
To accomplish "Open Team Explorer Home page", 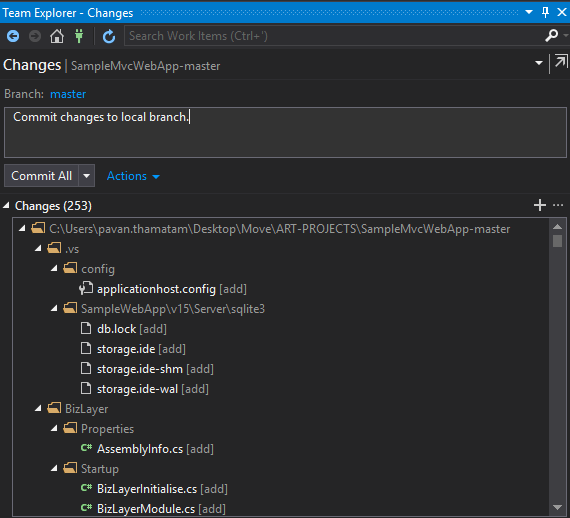I will (57, 36).
